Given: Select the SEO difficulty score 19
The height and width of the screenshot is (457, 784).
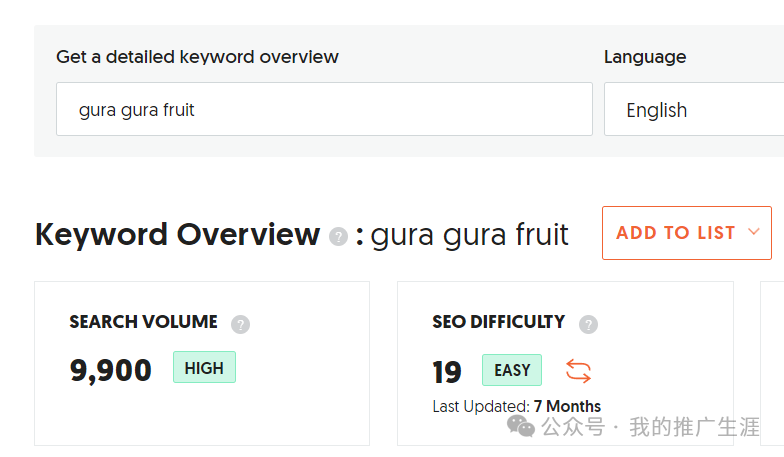Looking at the screenshot, I should coord(446,372).
